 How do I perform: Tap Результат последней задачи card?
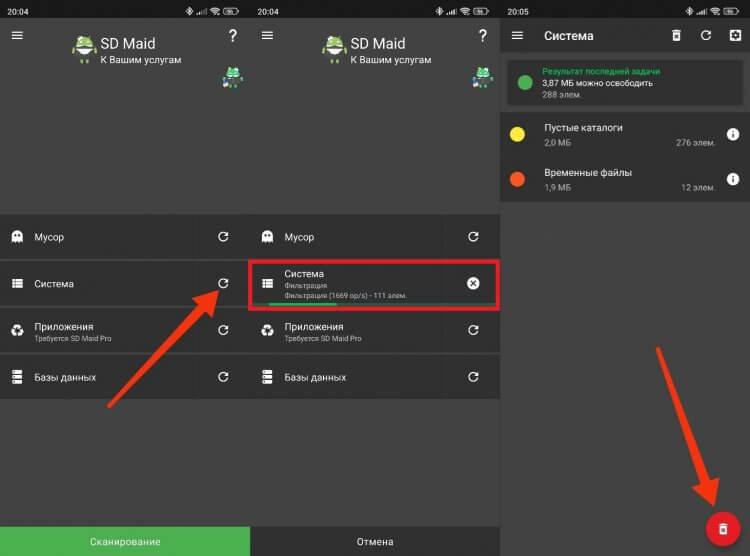coord(625,83)
